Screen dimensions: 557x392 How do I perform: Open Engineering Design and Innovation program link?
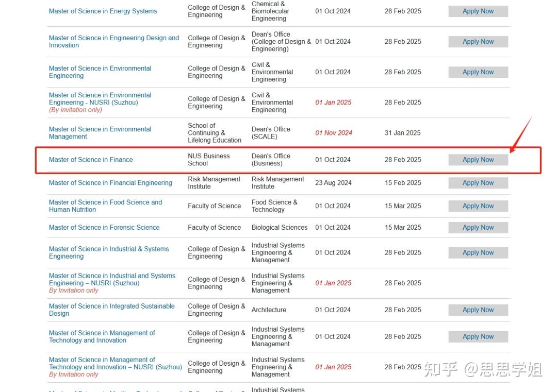(x=113, y=42)
